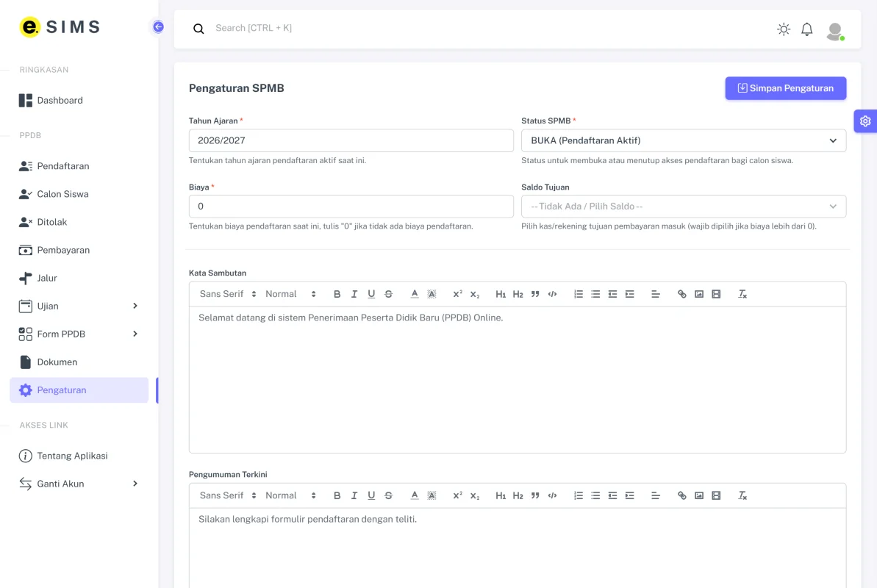Expand the Form PPDB sidebar submenu
Image resolution: width=877 pixels, height=588 pixels.
pyautogui.click(x=79, y=334)
